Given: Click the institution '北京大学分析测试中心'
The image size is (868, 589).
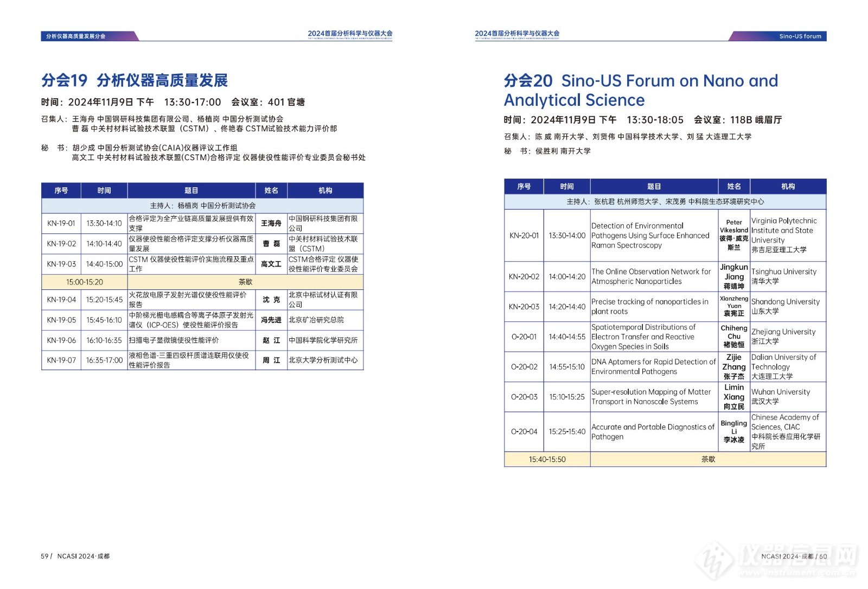Looking at the screenshot, I should (x=323, y=360).
